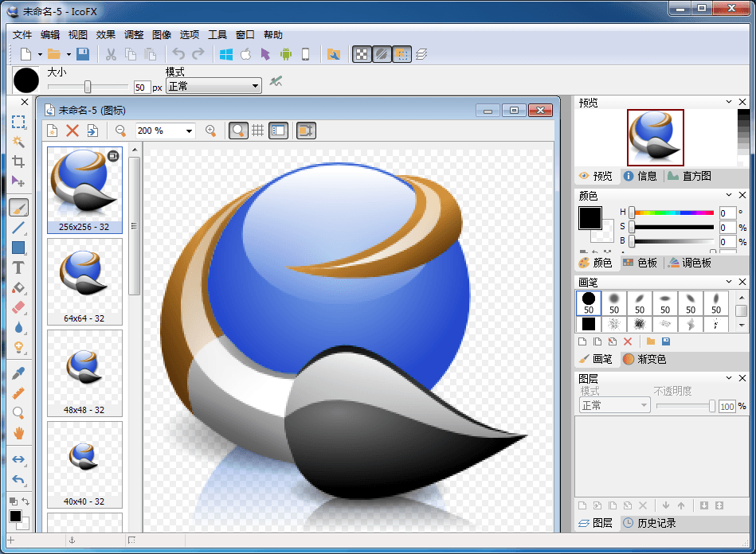Expand the 颜色 panel options arrow
756x554 pixels.
(x=729, y=195)
